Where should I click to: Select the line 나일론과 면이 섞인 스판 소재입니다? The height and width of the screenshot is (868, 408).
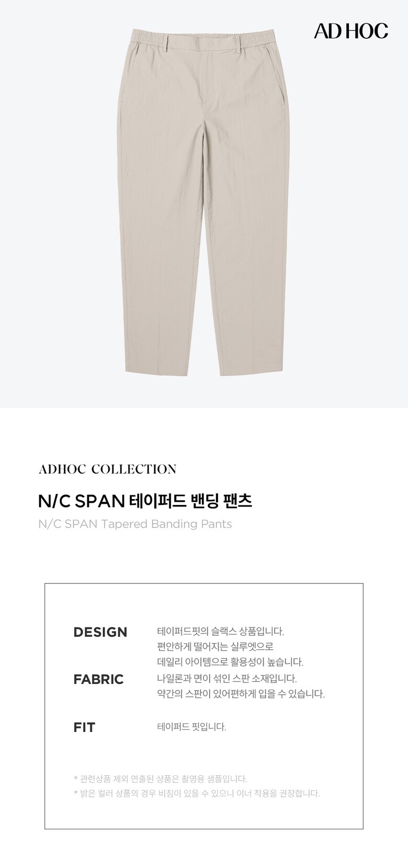[x=226, y=679]
